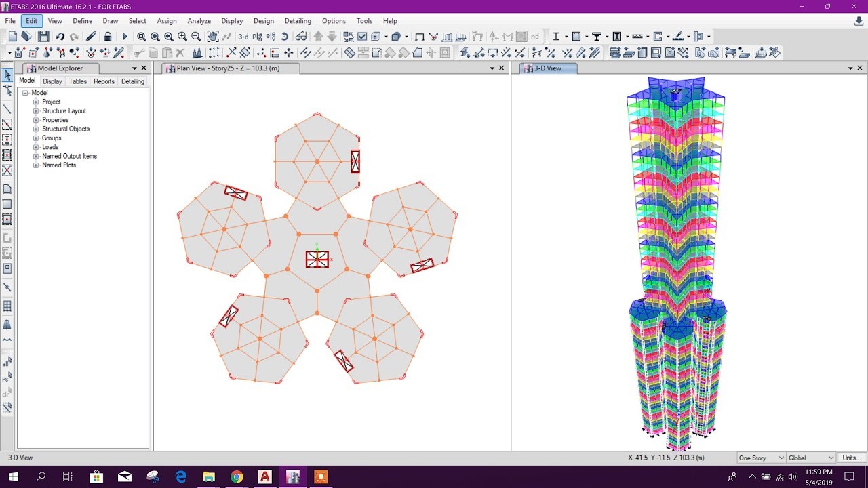Open the Global coordinate system dropdown
The height and width of the screenshot is (488, 868).
click(x=811, y=457)
